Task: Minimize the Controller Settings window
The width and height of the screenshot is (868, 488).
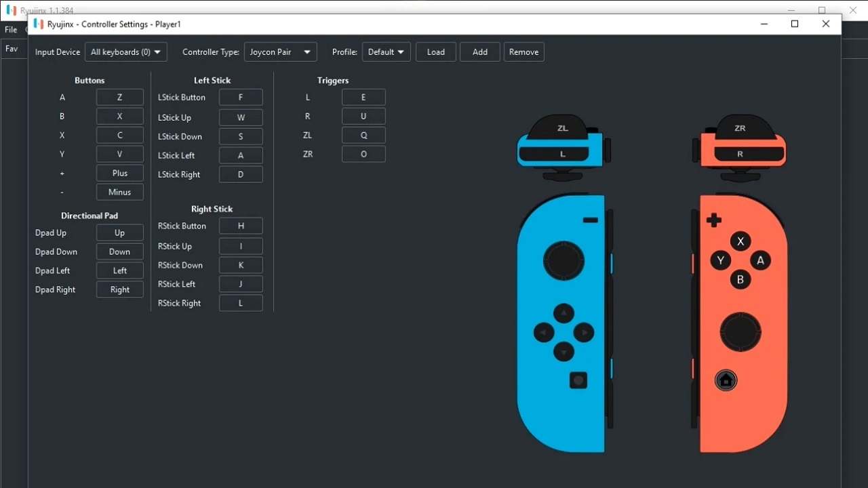Action: point(764,24)
